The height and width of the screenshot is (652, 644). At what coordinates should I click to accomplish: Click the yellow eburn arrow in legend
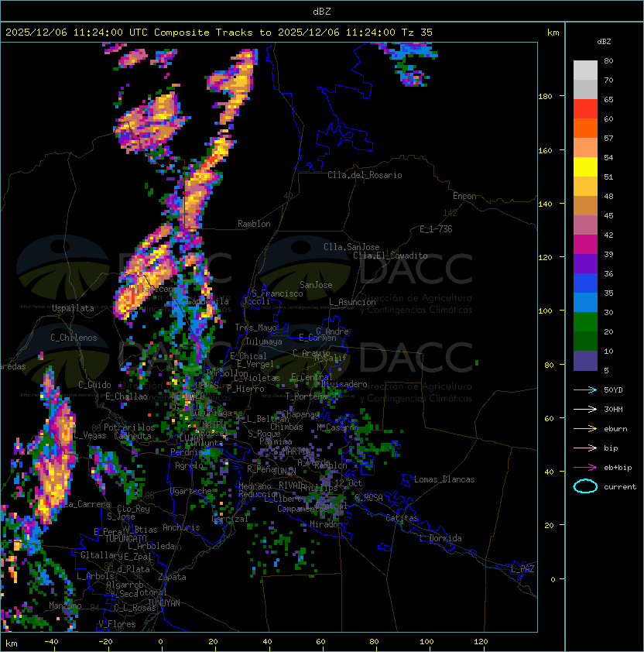pyautogui.click(x=585, y=429)
